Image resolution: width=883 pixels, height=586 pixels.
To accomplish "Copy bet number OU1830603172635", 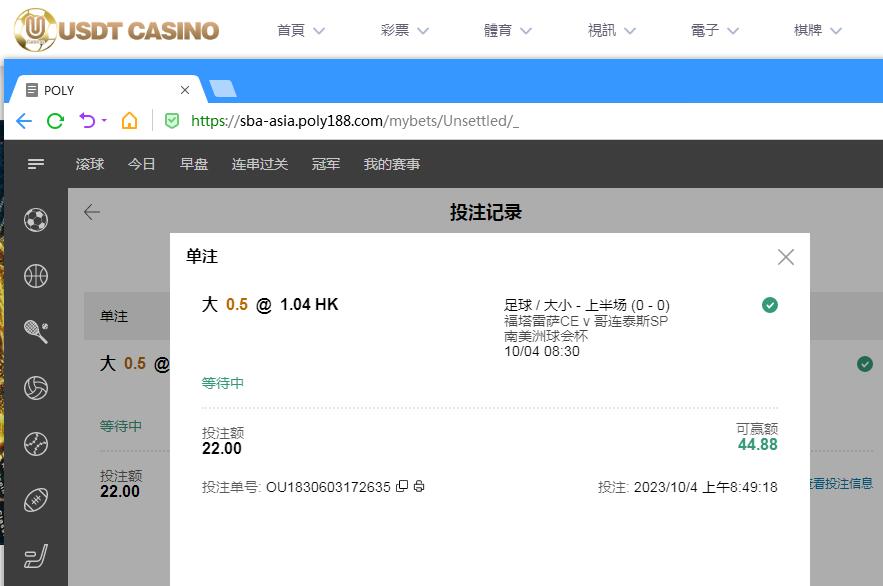I will click(x=402, y=486).
